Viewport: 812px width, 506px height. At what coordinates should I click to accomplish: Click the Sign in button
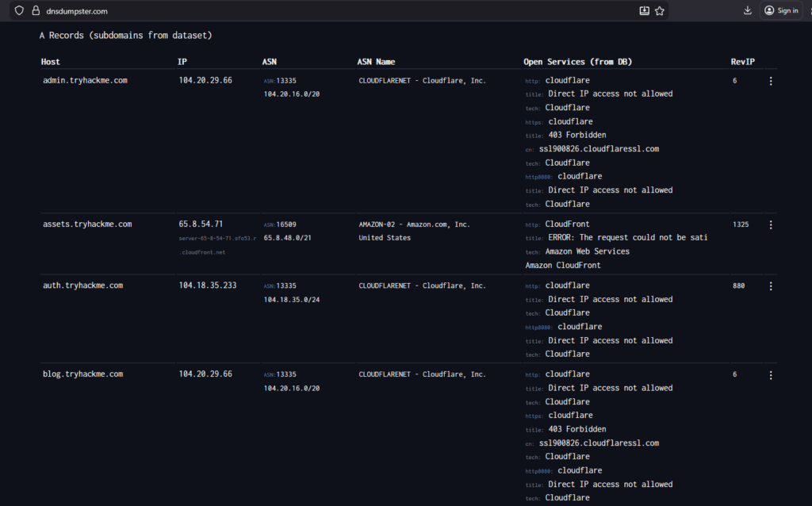[x=781, y=10]
